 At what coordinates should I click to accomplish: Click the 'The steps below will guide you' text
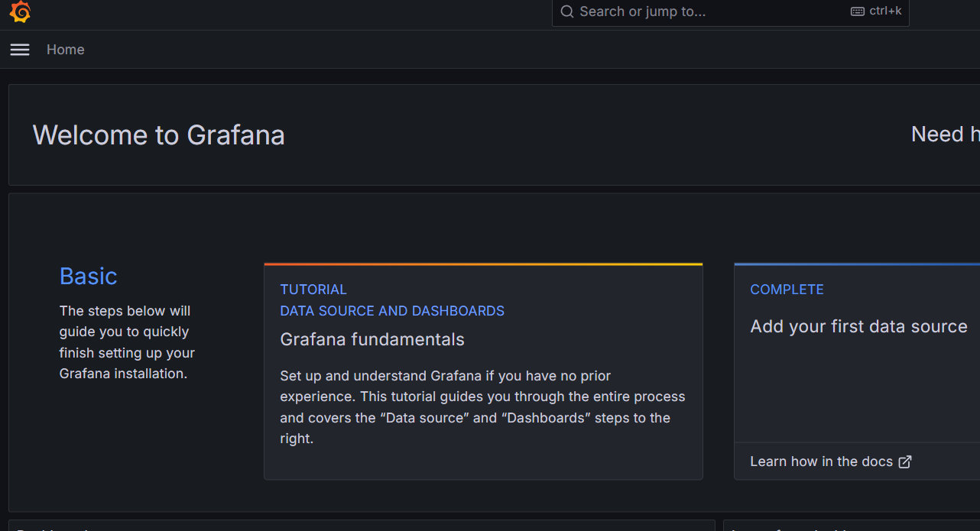coord(128,342)
